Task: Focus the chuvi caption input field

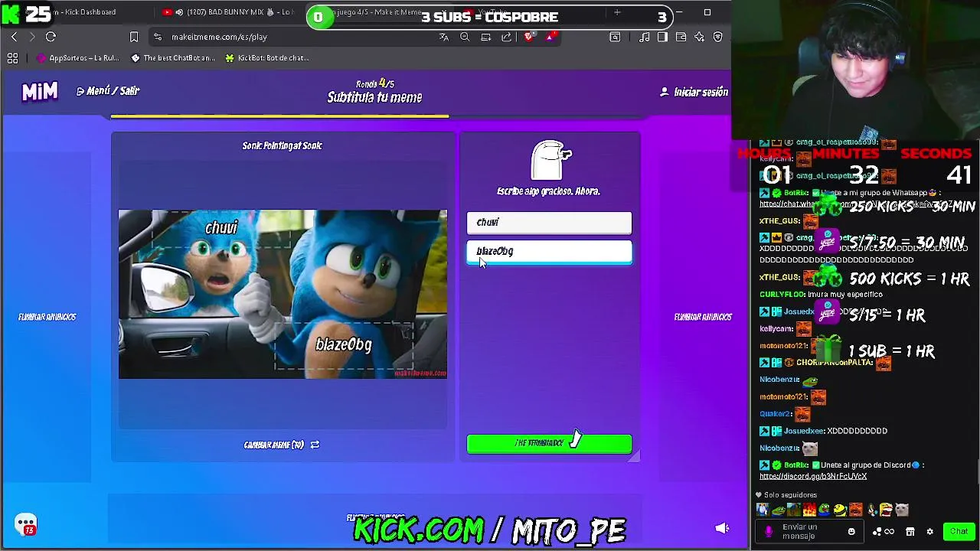Action: 549,223
